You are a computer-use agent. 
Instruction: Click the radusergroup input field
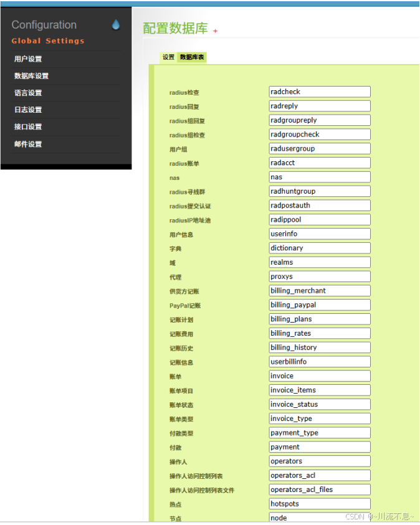320,149
